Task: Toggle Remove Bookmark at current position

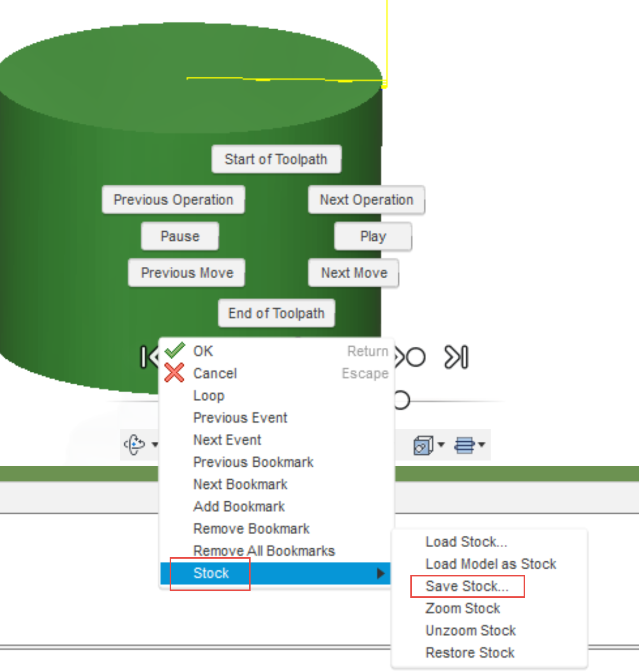Action: [x=251, y=528]
